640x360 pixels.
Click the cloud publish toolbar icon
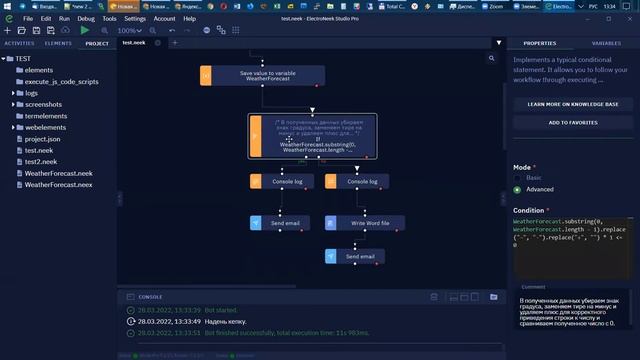pyautogui.click(x=65, y=31)
